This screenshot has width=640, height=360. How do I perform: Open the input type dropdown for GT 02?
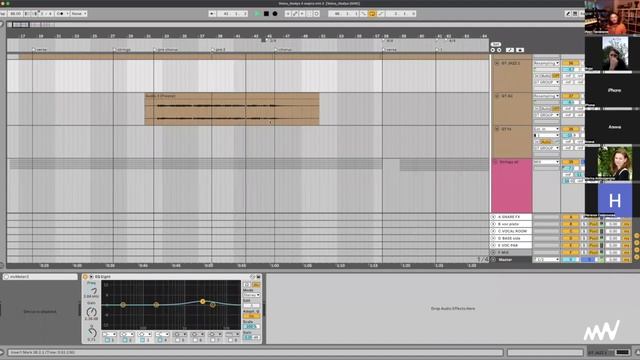pyautogui.click(x=547, y=96)
